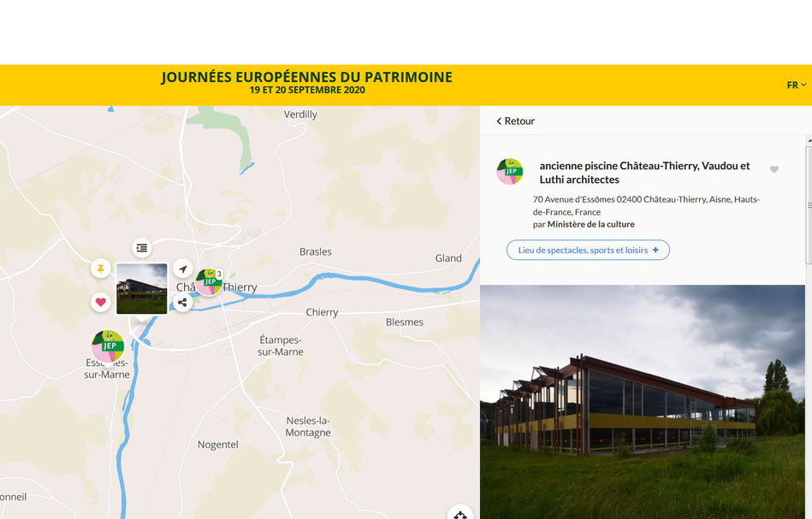Click the side panel vertical scrollbar

809,205
